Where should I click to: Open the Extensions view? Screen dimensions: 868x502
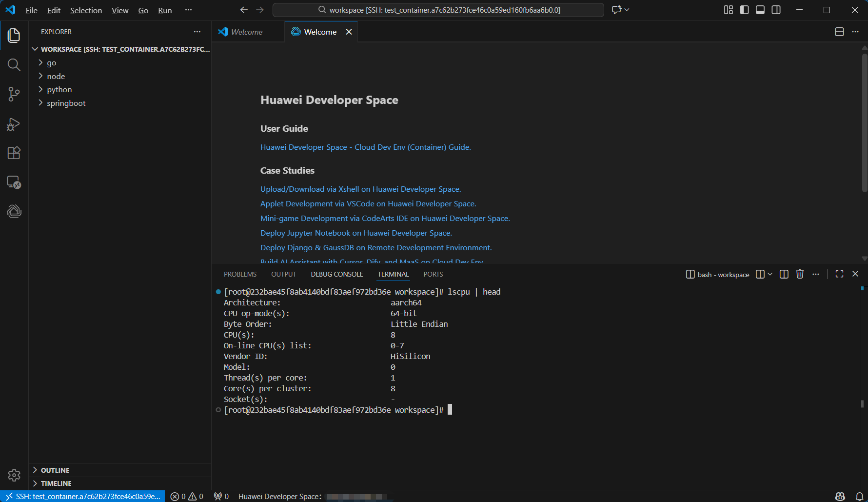pos(14,153)
